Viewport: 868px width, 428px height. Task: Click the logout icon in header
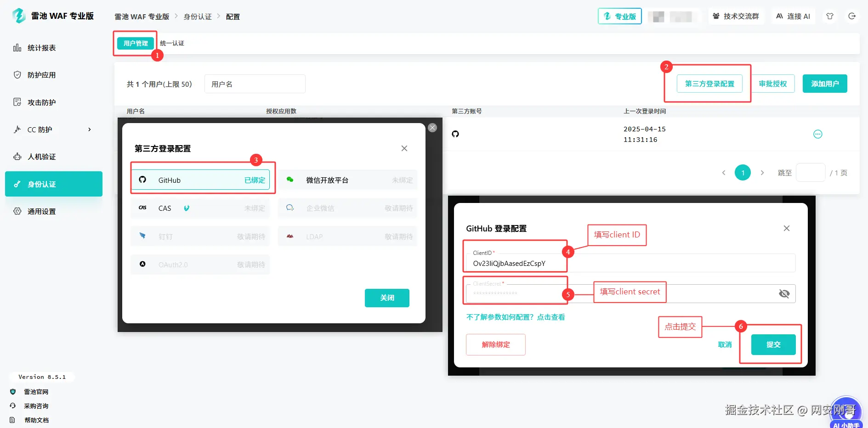pos(852,16)
